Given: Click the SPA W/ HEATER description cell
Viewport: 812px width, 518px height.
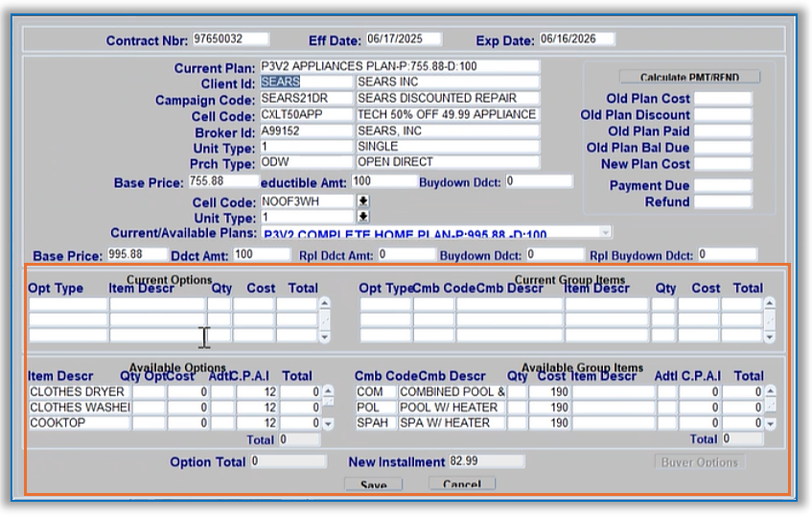Looking at the screenshot, I should click(452, 423).
